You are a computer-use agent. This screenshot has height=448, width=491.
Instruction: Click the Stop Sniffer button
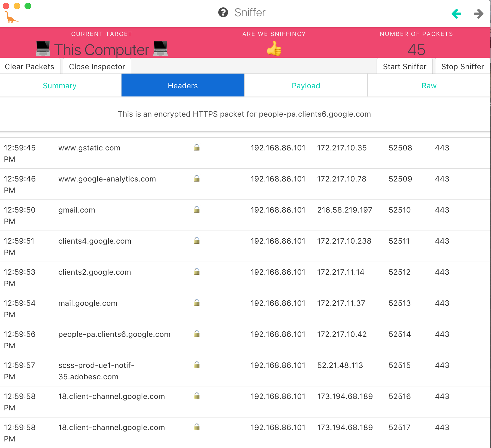[463, 66]
